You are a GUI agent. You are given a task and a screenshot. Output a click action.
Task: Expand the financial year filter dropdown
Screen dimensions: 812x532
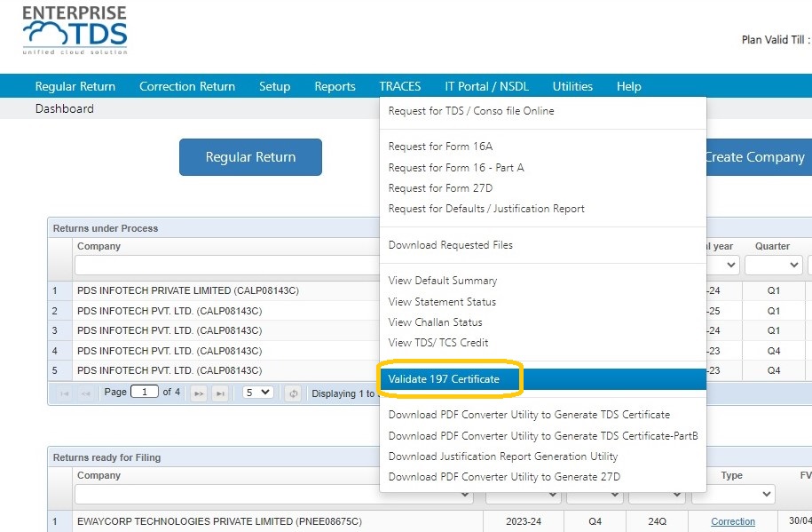click(x=722, y=265)
